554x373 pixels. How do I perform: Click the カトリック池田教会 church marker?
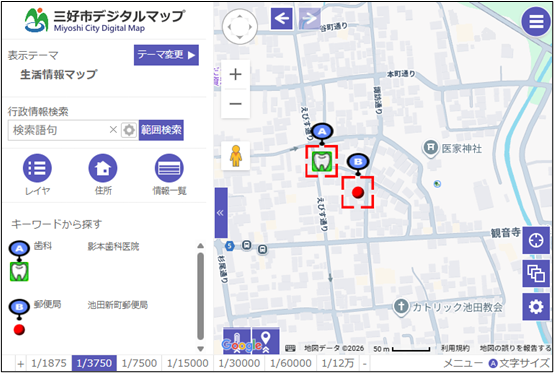[401, 306]
